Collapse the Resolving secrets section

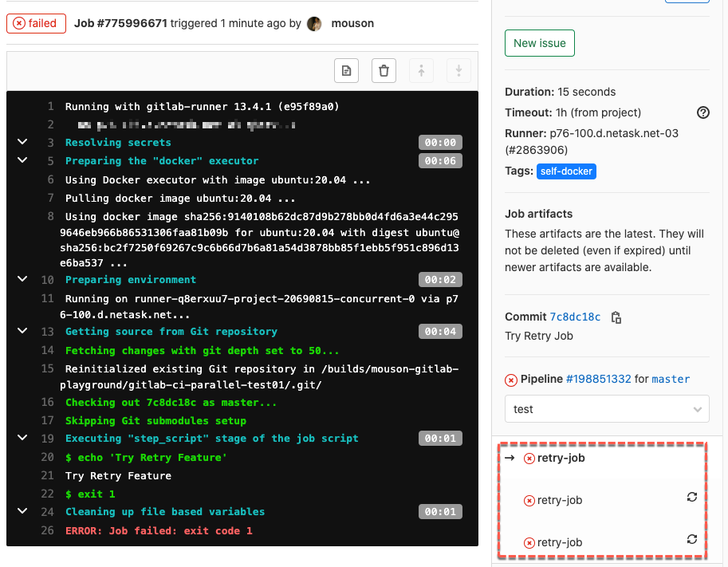tap(22, 142)
